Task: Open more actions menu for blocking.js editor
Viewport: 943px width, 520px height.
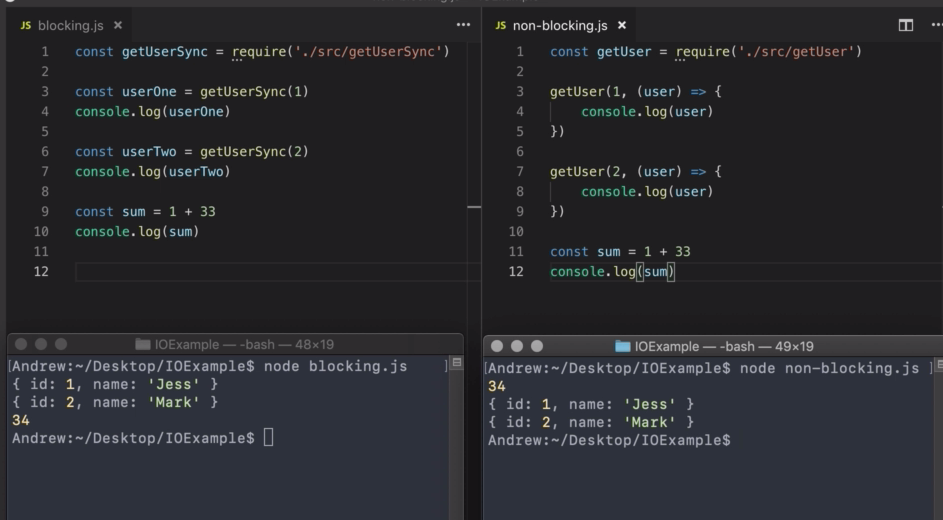Action: coord(463,25)
